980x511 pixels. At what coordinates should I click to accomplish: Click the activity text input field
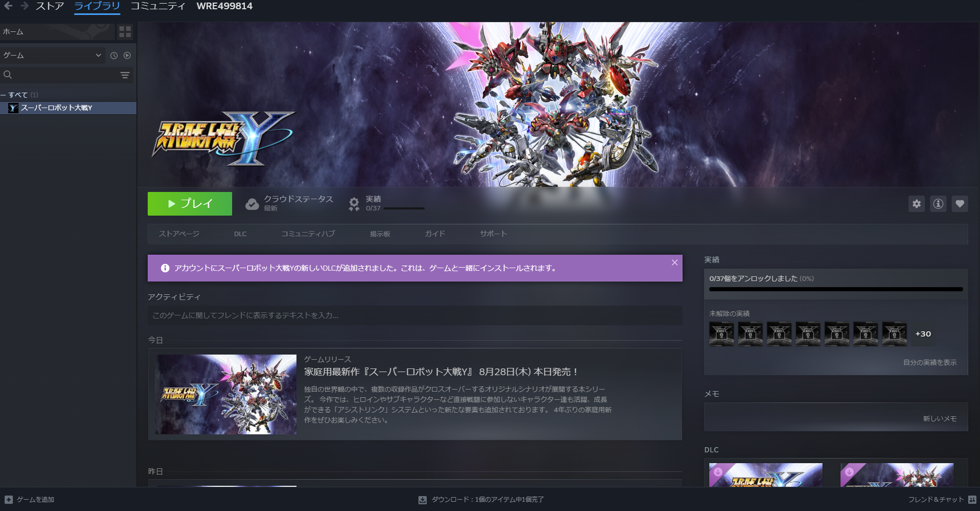point(415,315)
